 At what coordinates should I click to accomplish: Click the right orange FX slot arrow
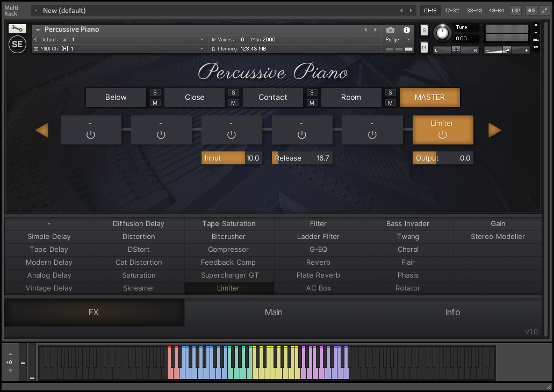click(x=495, y=130)
